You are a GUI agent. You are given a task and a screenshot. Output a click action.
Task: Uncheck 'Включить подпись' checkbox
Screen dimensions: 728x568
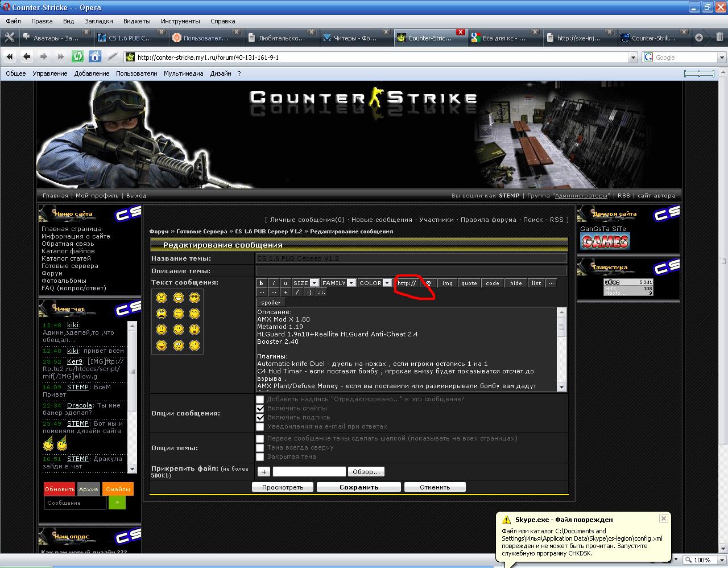tap(260, 418)
